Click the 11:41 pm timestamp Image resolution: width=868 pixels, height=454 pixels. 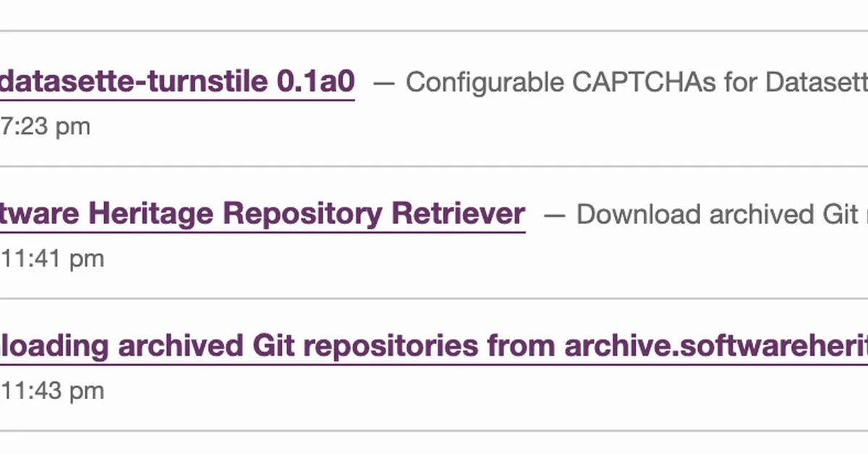[x=51, y=257]
